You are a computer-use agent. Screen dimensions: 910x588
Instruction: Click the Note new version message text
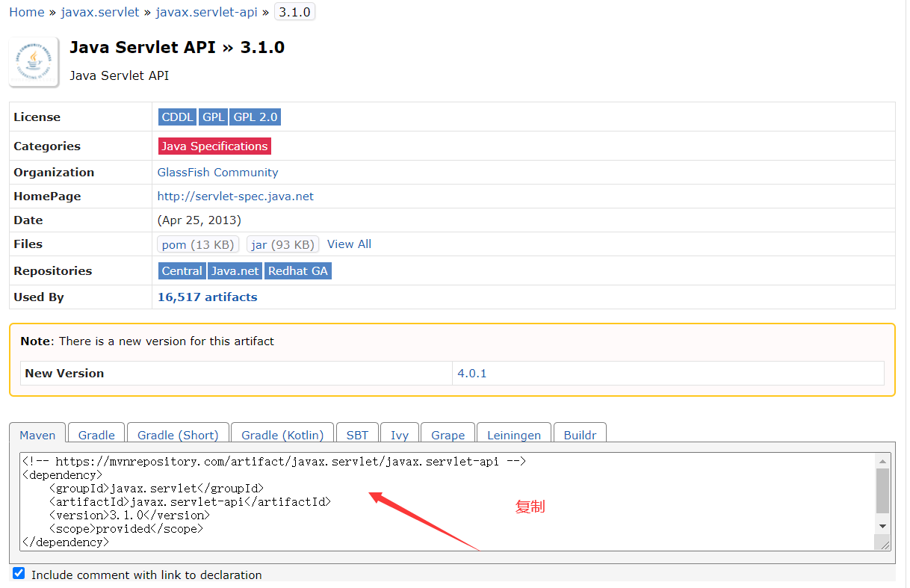tap(147, 341)
